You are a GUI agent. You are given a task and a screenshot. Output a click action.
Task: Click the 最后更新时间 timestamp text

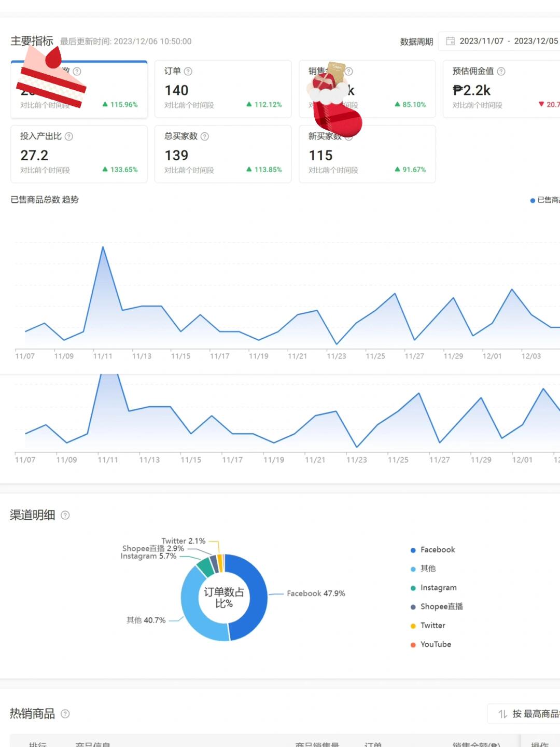point(126,41)
